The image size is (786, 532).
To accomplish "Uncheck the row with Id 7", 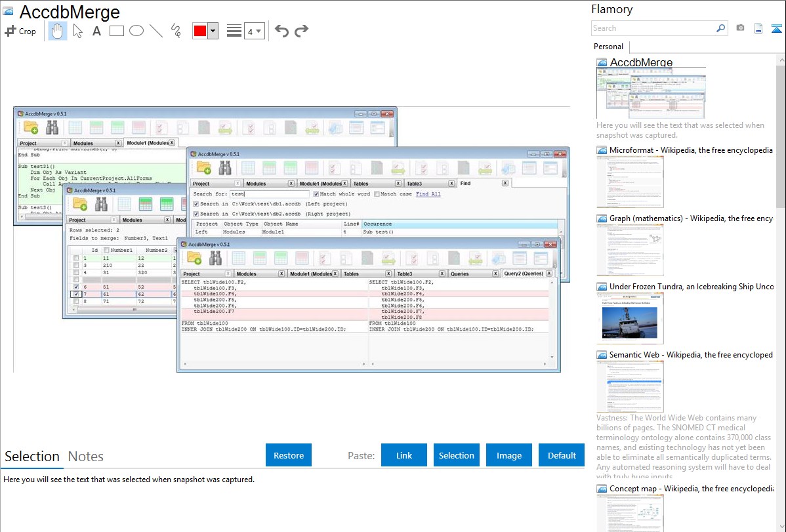I will click(76, 295).
